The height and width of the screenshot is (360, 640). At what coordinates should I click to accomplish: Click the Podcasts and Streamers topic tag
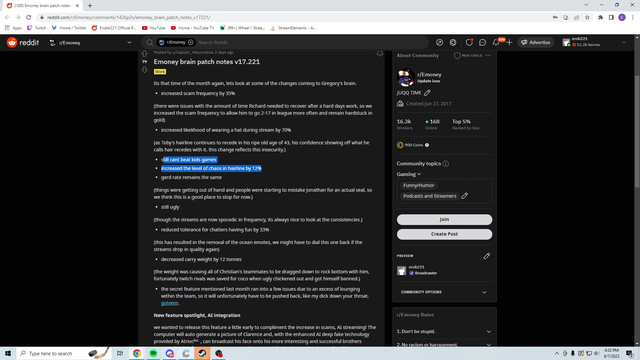click(429, 196)
